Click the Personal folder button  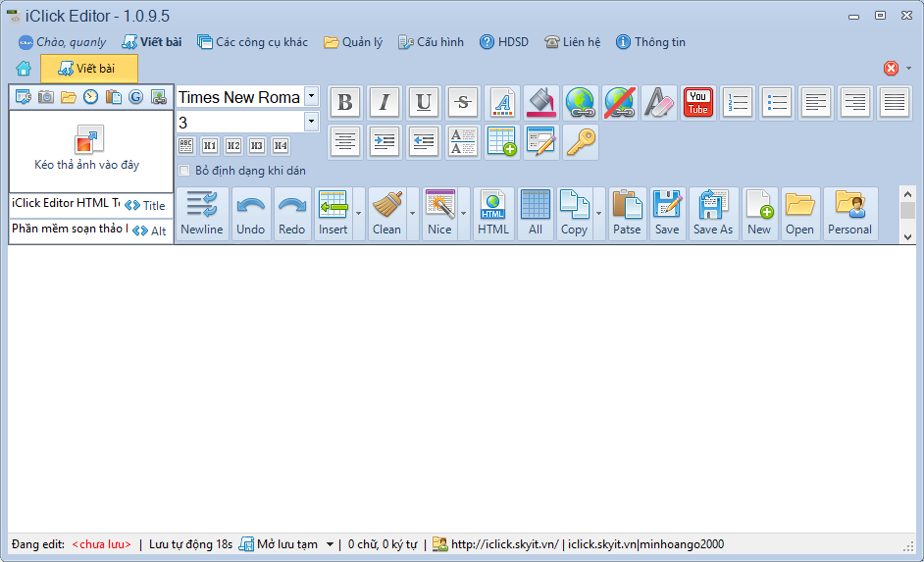pyautogui.click(x=849, y=213)
